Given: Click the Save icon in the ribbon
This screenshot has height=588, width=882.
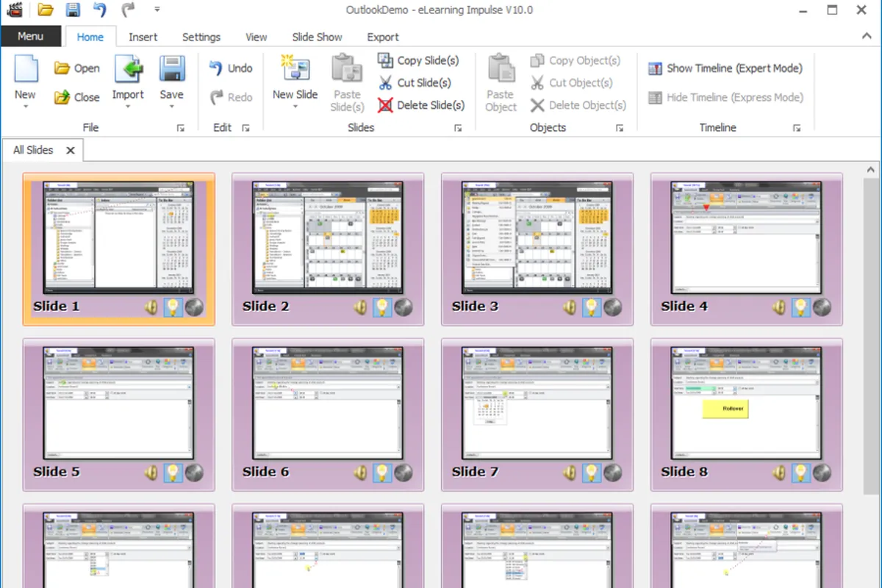Looking at the screenshot, I should click(x=171, y=70).
